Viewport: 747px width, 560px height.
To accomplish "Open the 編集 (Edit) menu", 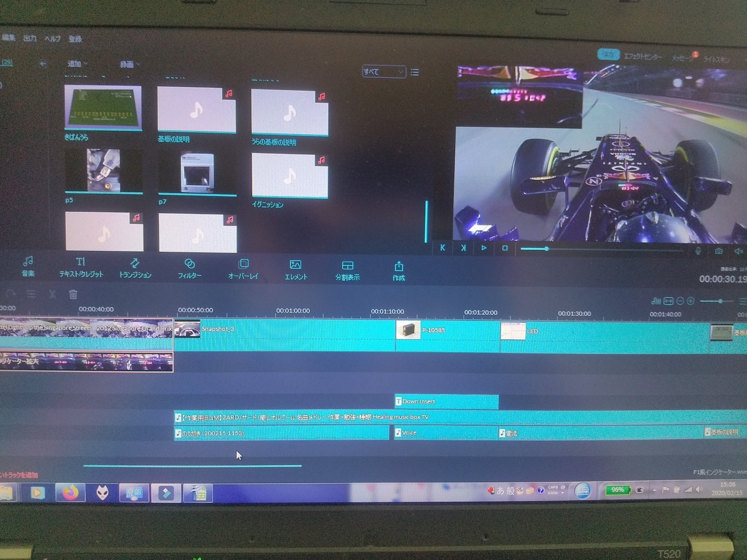I will pyautogui.click(x=8, y=37).
